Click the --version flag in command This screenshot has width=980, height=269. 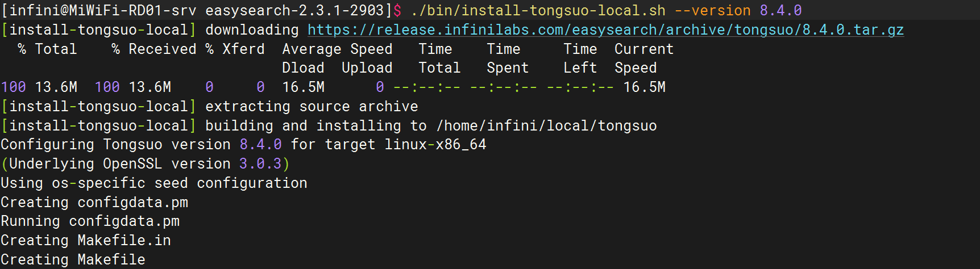coord(712,10)
